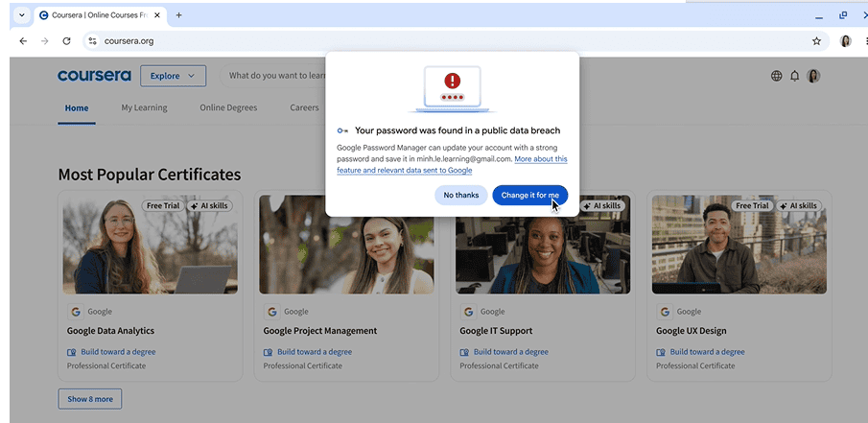Click 'AI skills' badge on Data Analytics card
The height and width of the screenshot is (423, 868).
pyautogui.click(x=210, y=205)
